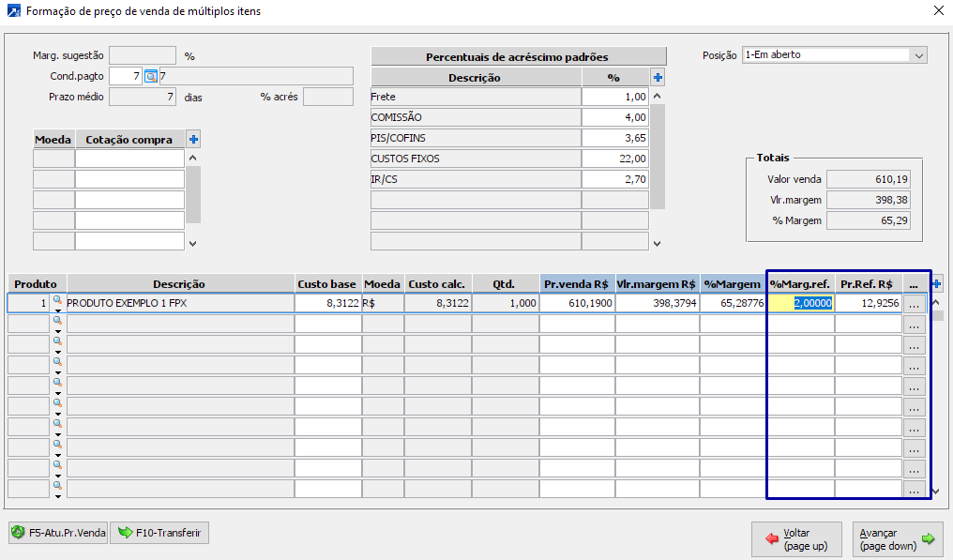Advance with Avançar (page down)
Image resolution: width=953 pixels, height=560 pixels.
tap(898, 538)
